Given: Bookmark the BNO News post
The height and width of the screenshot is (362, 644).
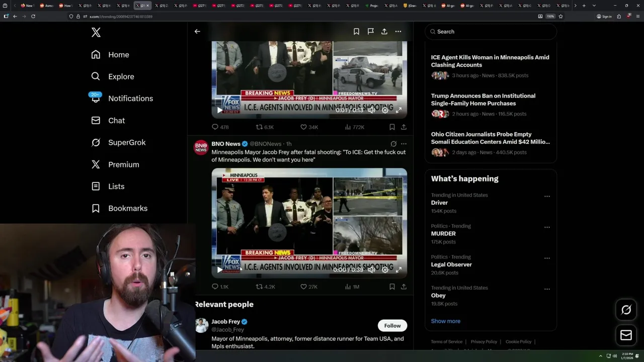Looking at the screenshot, I should 392,287.
